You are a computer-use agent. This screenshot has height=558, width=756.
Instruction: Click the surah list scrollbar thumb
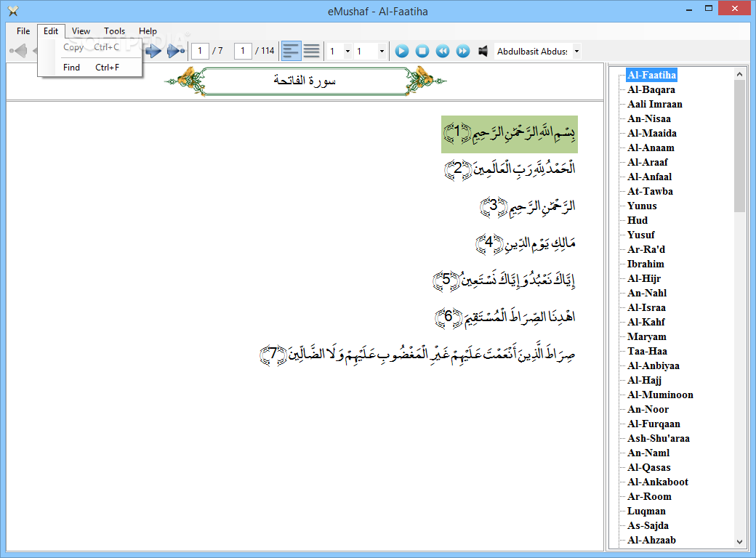coord(739,146)
